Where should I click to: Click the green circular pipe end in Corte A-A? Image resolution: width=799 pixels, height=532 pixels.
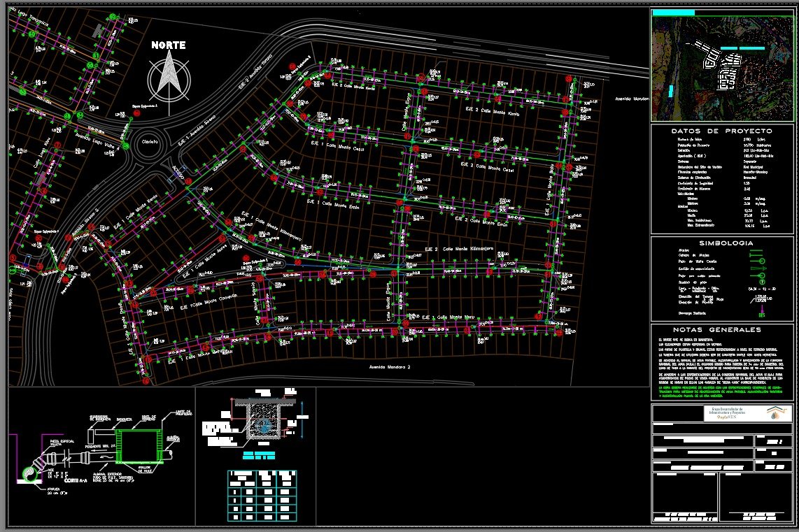(31, 474)
